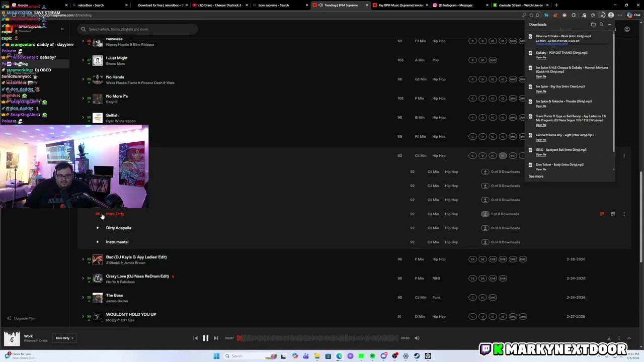Toggle the highlighted ID pill on the expanded row
The image size is (644, 362).
point(503,156)
